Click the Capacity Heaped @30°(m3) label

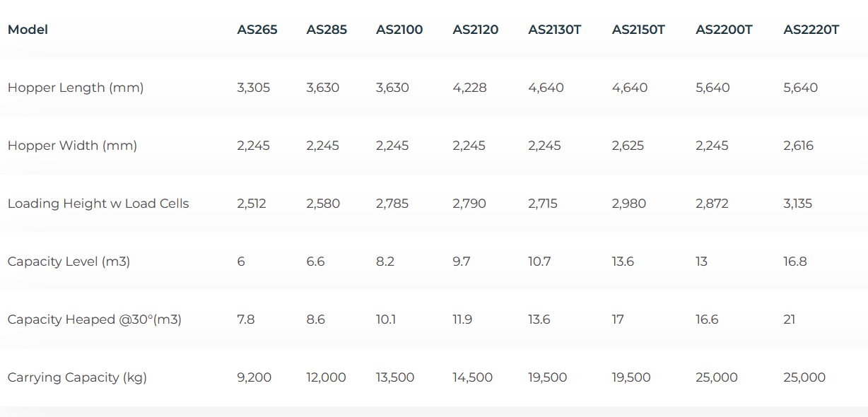click(x=95, y=319)
